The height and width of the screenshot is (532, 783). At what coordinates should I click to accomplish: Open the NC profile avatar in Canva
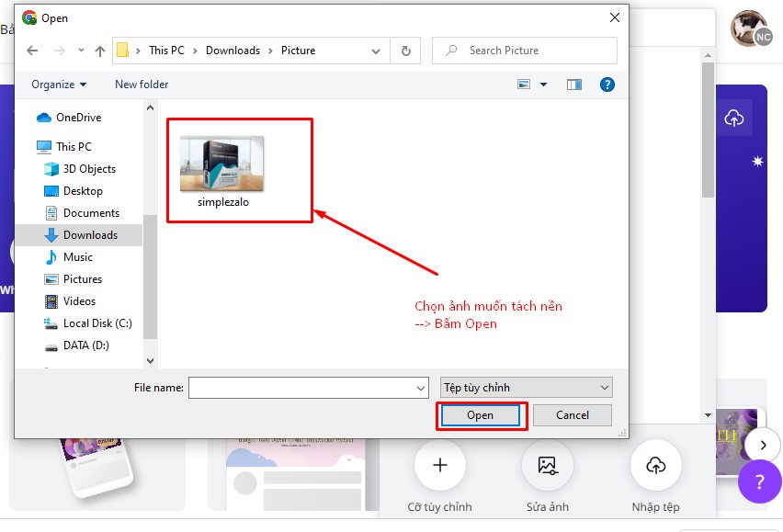click(x=751, y=28)
